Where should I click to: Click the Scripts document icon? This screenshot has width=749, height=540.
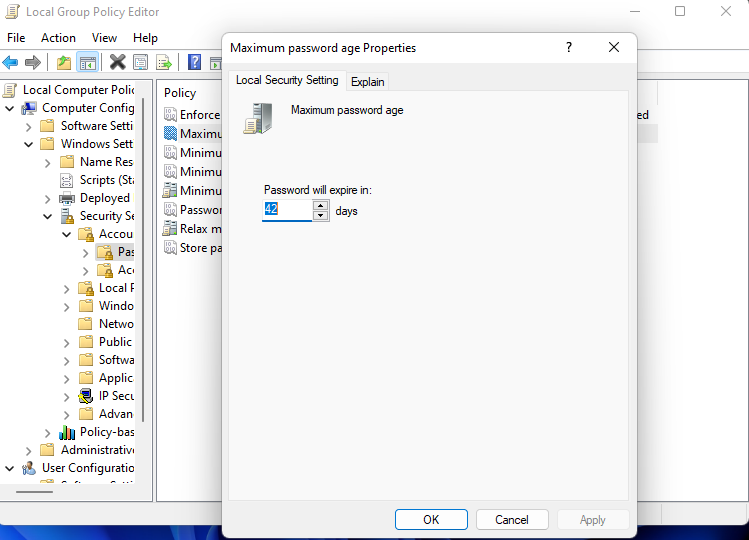point(66,180)
